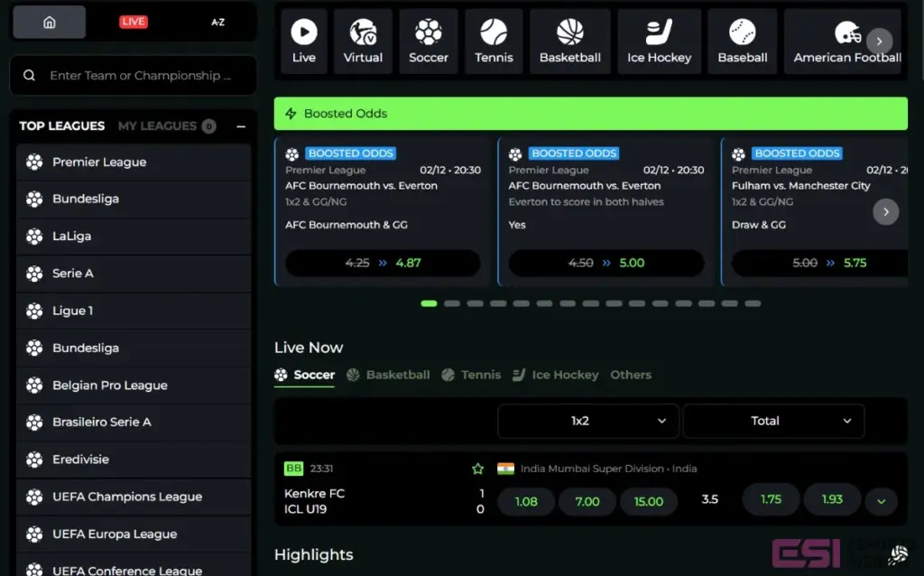This screenshot has height=576, width=924.
Task: Go to the home tab icon
Action: (50, 23)
